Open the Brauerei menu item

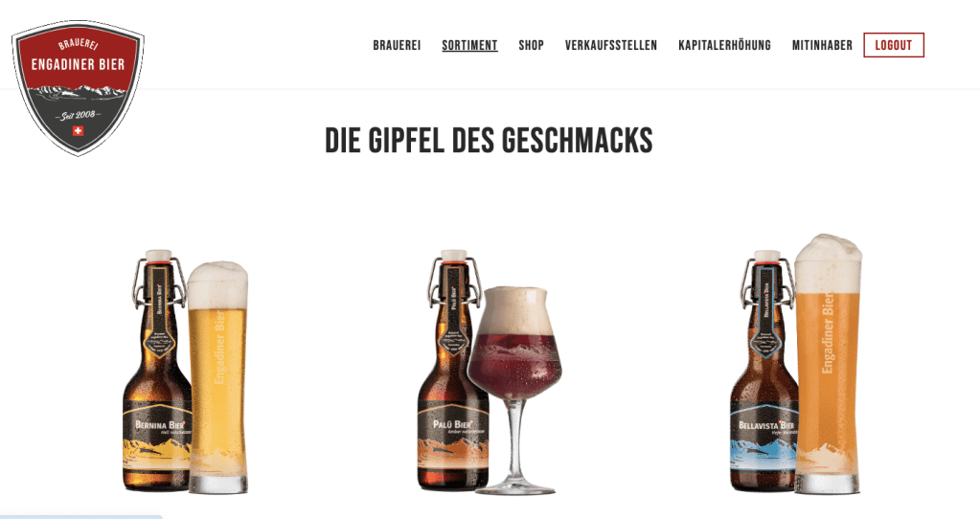397,46
